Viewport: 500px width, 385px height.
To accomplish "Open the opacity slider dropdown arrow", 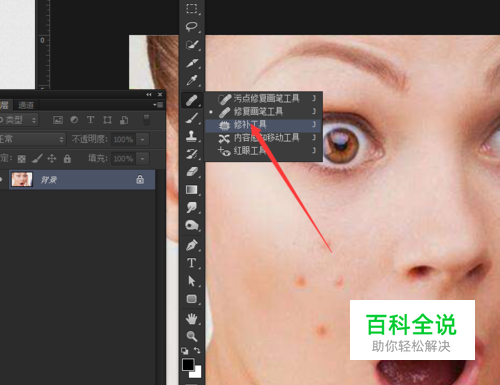I will pyautogui.click(x=142, y=139).
